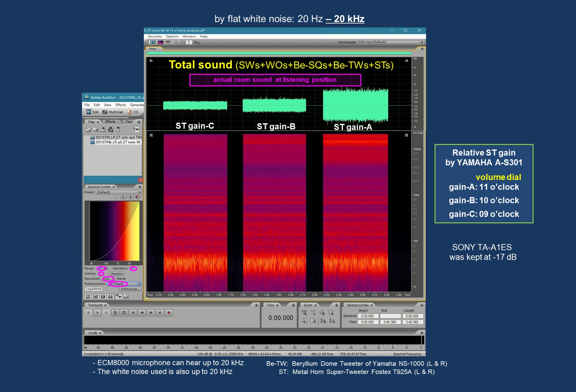Close the Transport panel tab
576x392 pixels.
coord(105,305)
